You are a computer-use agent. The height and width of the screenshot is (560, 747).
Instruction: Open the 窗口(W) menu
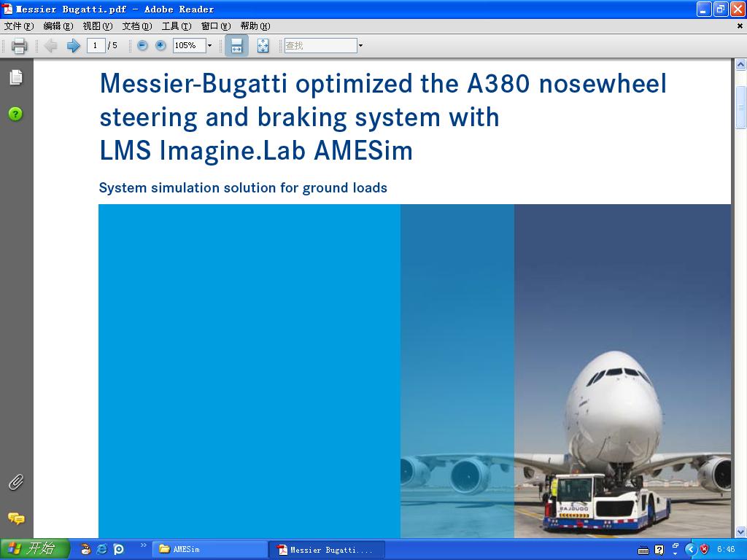click(x=216, y=26)
